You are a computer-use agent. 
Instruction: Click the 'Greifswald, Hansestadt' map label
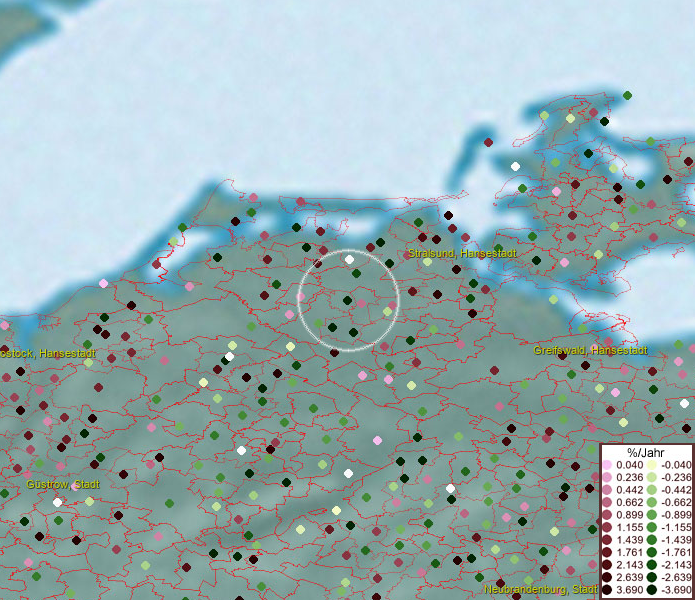[x=590, y=351]
